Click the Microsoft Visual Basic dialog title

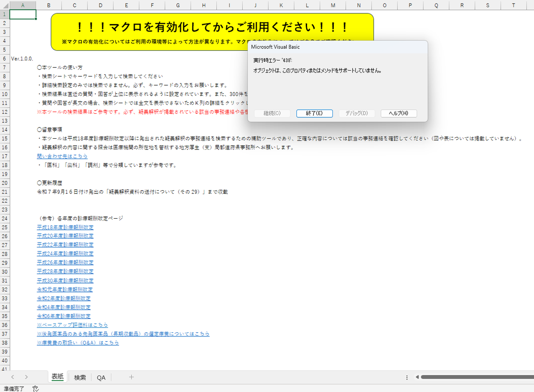pos(275,46)
